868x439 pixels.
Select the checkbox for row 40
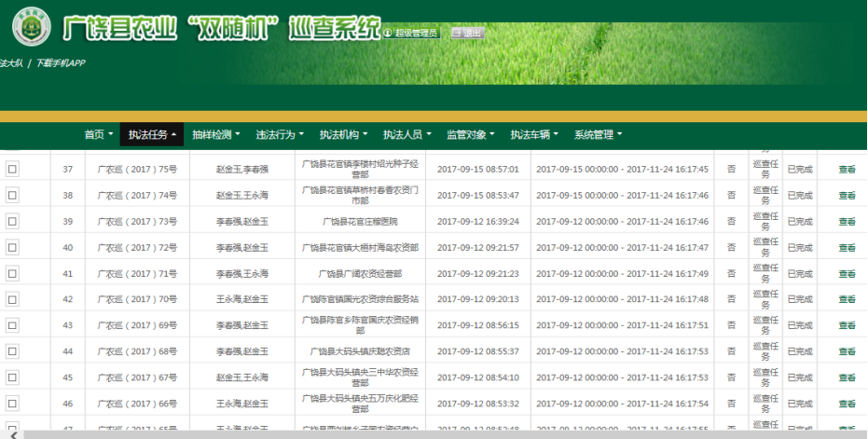point(13,248)
